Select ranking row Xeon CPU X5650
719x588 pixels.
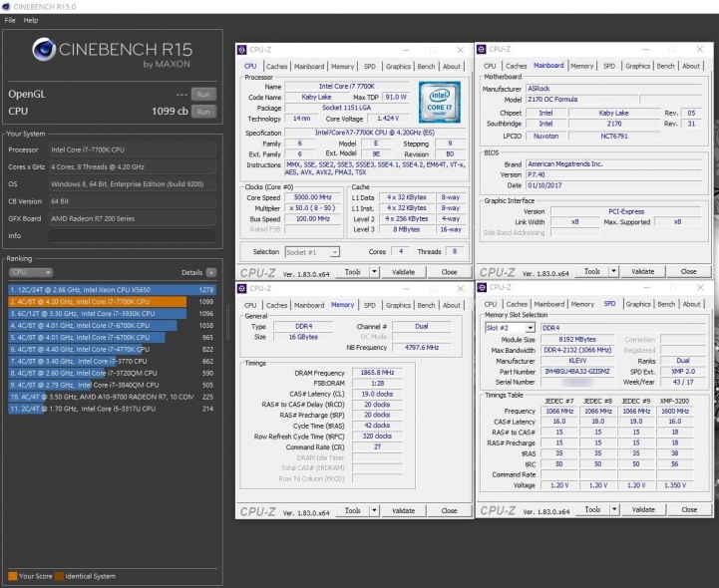tap(112, 290)
